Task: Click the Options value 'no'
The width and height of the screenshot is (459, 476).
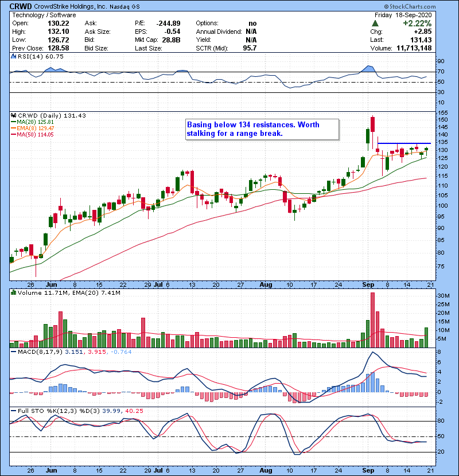Action: click(x=252, y=24)
